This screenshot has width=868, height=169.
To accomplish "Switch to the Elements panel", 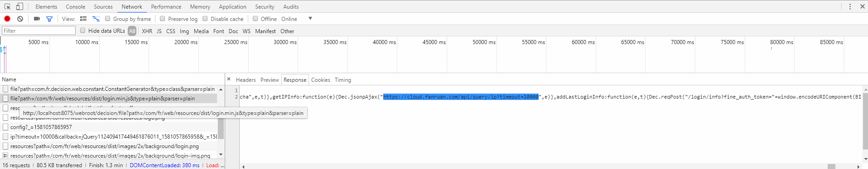I will coord(46,7).
